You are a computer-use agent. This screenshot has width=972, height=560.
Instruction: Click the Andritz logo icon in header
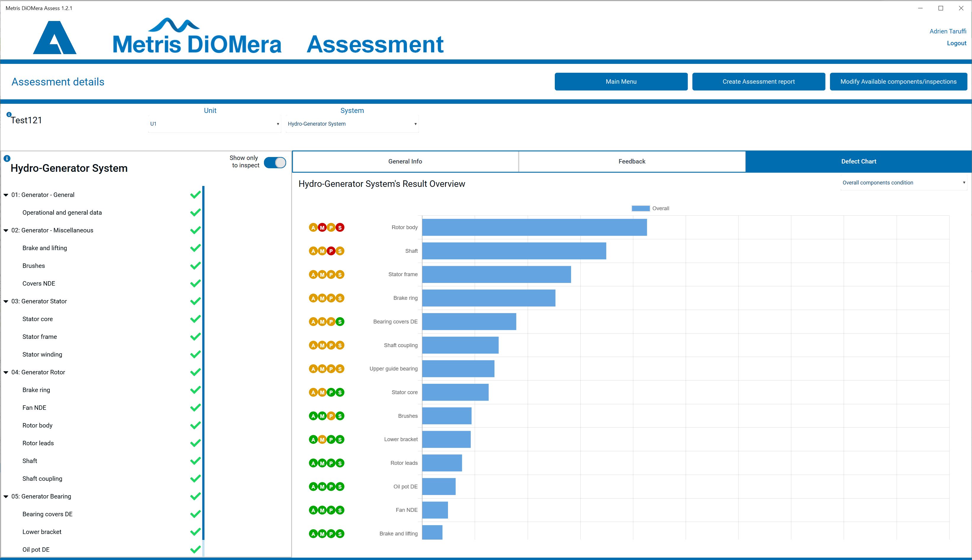click(x=55, y=37)
